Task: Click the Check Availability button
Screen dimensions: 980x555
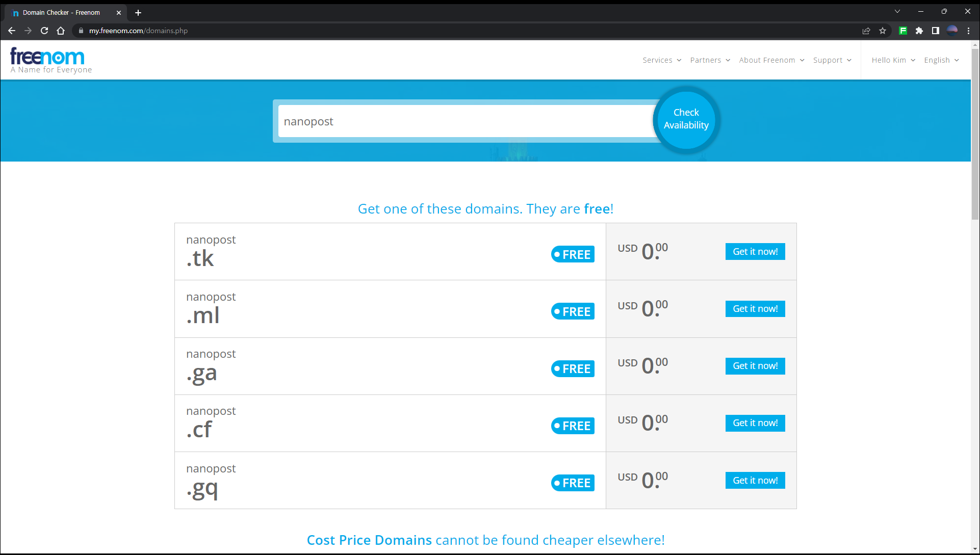Action: tap(686, 119)
